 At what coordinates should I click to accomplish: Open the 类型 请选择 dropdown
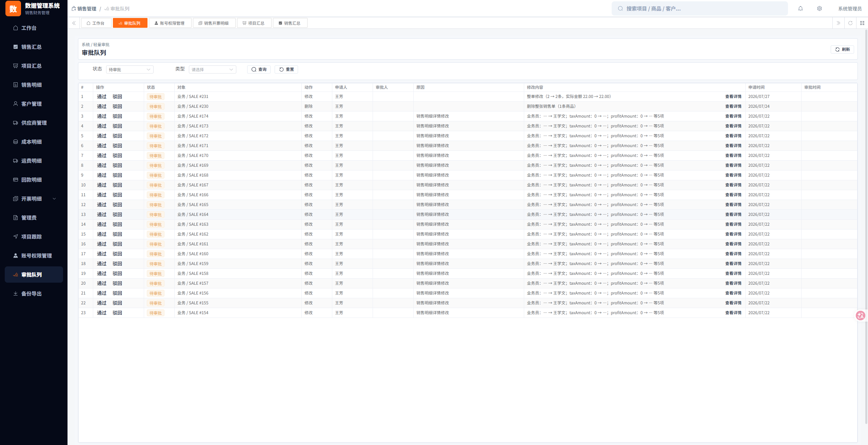pos(212,69)
